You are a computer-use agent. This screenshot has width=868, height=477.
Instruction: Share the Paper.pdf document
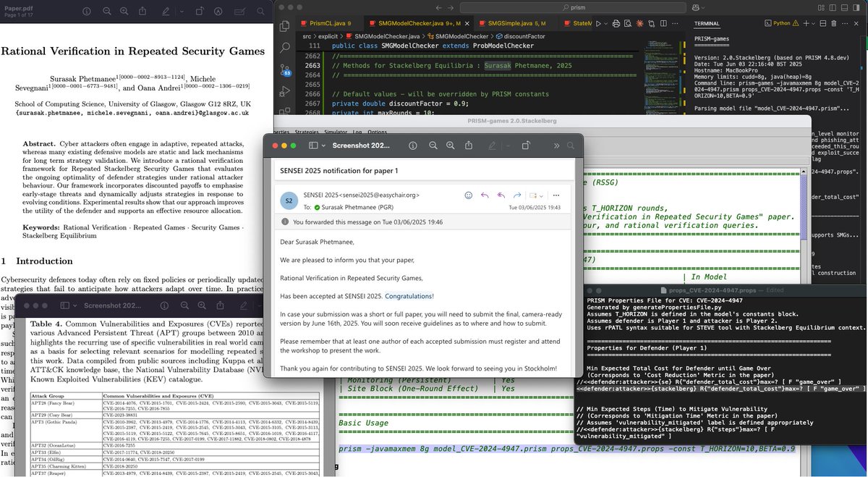[x=142, y=11]
